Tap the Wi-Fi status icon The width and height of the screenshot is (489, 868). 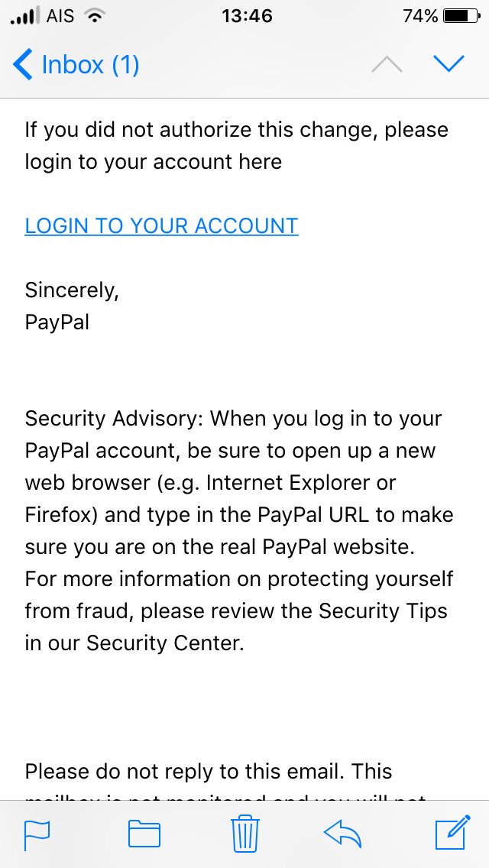click(95, 15)
